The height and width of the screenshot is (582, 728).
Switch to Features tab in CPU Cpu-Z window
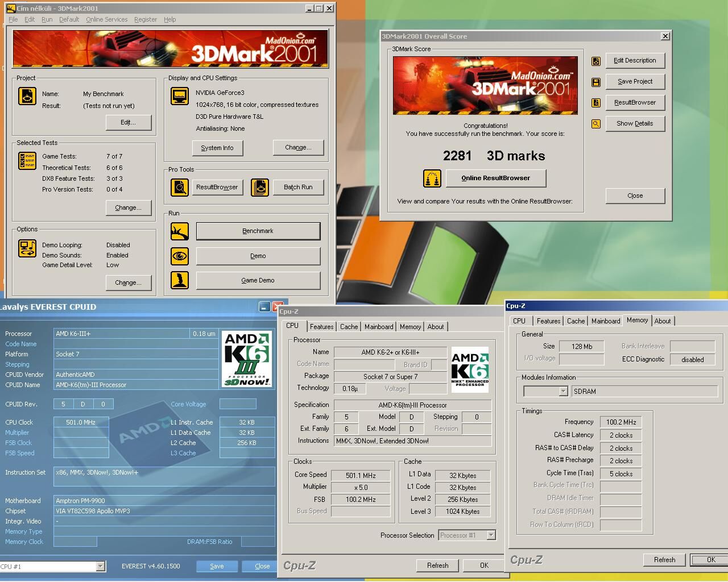pos(321,327)
